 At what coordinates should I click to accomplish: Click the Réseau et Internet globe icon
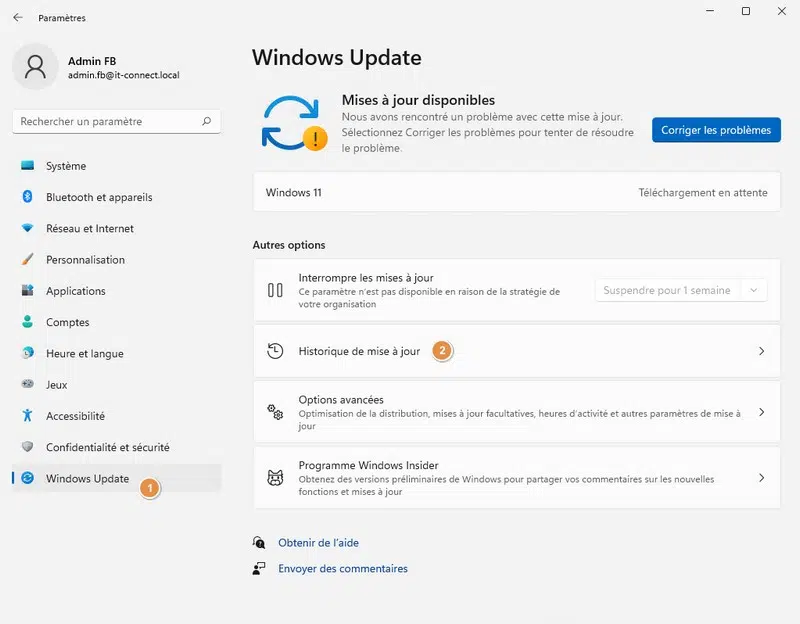point(28,228)
